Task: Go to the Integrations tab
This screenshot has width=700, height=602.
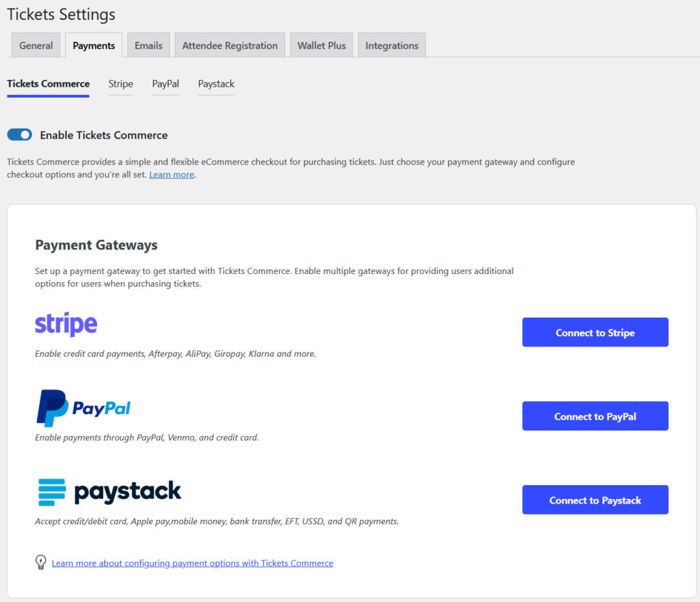Action: (392, 45)
